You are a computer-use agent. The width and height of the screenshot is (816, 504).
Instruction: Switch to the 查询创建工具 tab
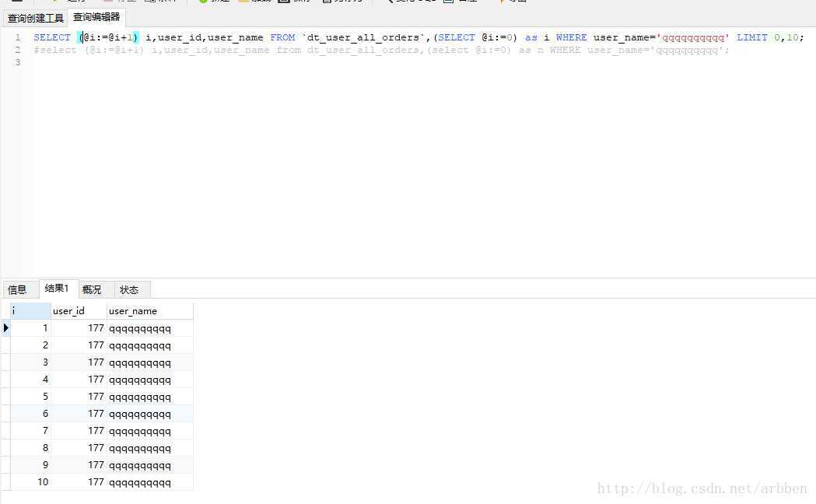[35, 18]
